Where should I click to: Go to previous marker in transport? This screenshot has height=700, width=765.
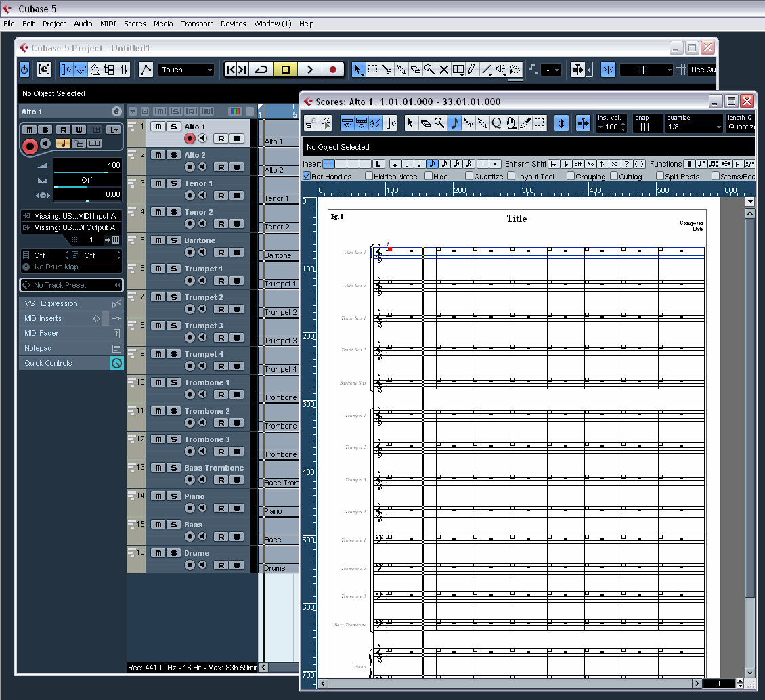point(231,70)
